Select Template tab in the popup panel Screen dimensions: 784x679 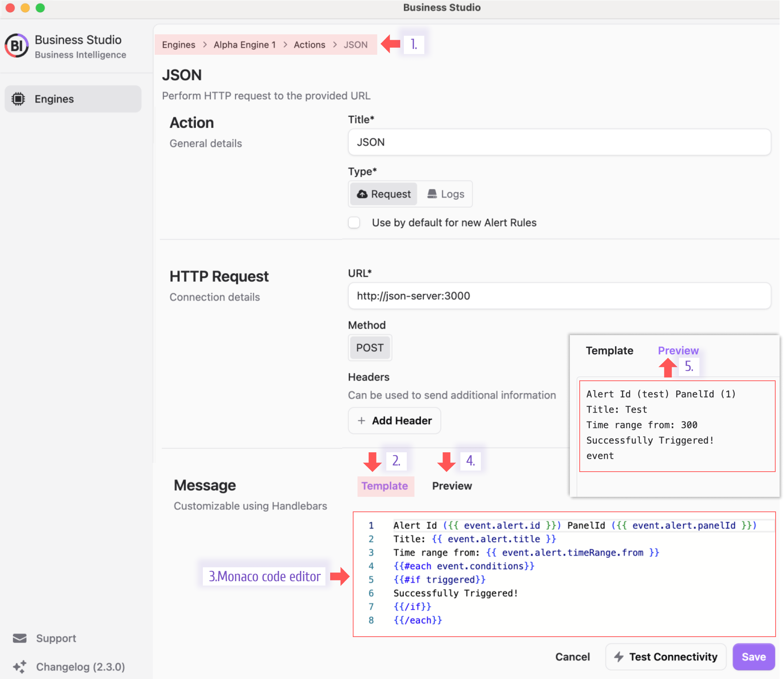click(610, 351)
